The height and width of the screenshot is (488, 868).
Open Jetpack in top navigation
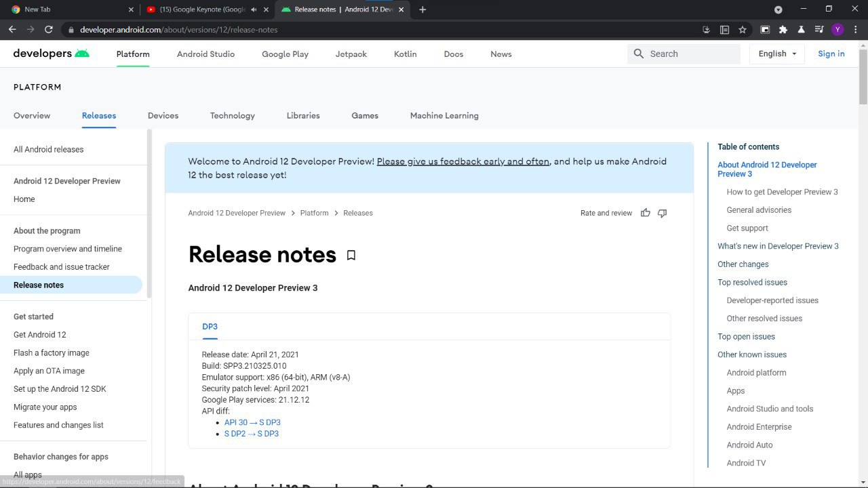pyautogui.click(x=351, y=54)
